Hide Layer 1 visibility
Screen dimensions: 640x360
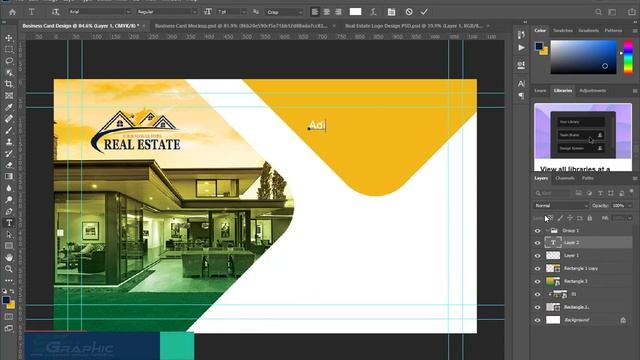[538, 256]
